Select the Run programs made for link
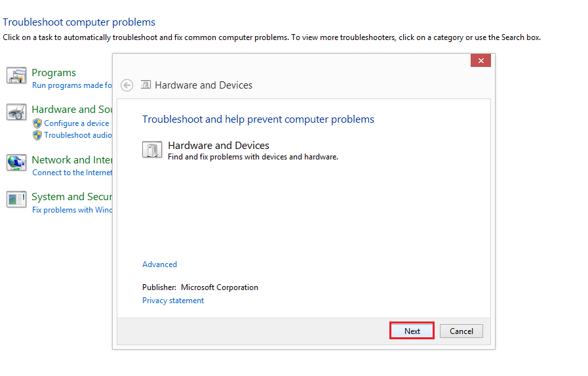 click(71, 85)
